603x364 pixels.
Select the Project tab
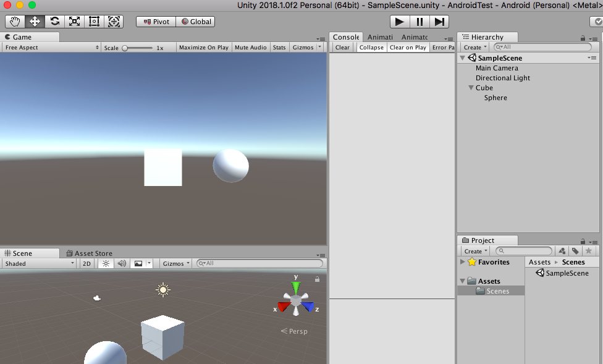coord(487,240)
